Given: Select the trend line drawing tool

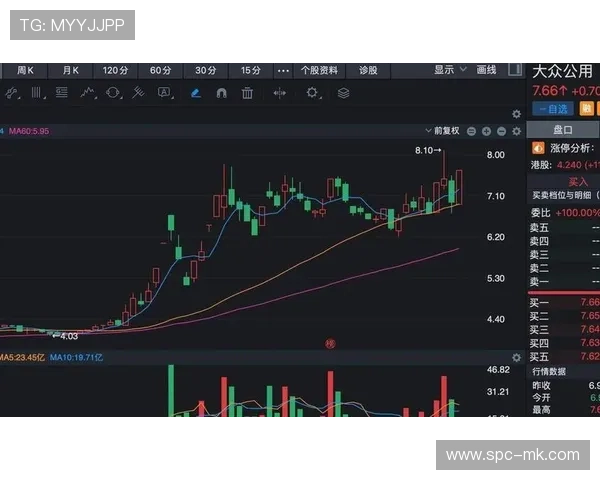Looking at the screenshot, I should point(12,93).
